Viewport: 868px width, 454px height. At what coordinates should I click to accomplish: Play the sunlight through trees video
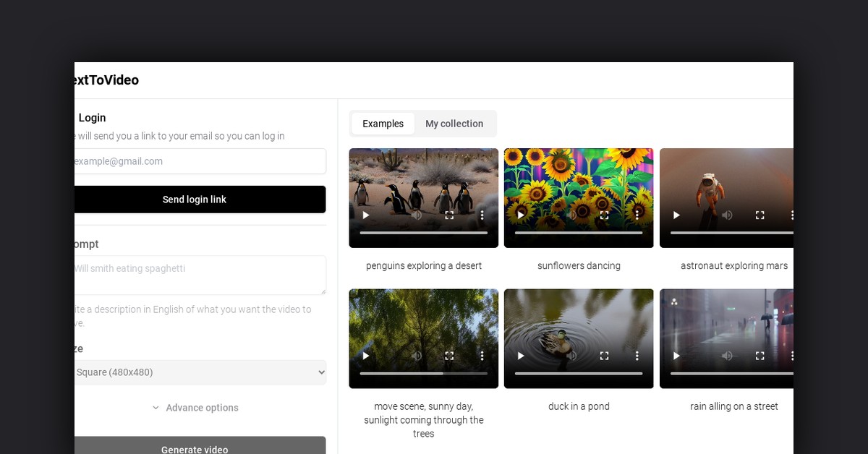click(x=365, y=356)
